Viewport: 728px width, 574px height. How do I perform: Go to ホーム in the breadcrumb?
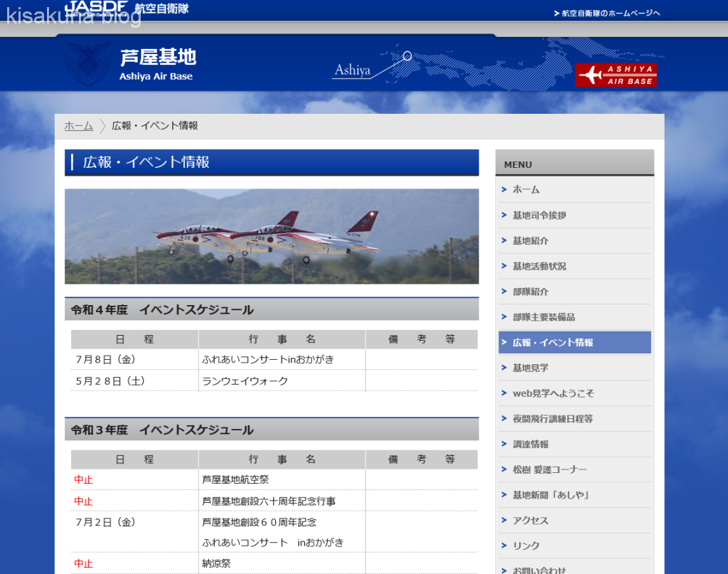[x=78, y=126]
